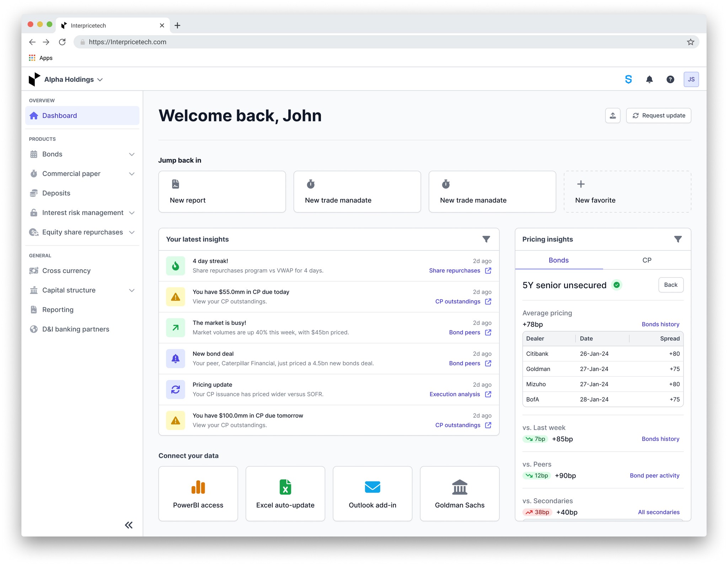Open the JS user avatar
Viewport: 728px width, 565px height.
[x=691, y=80]
